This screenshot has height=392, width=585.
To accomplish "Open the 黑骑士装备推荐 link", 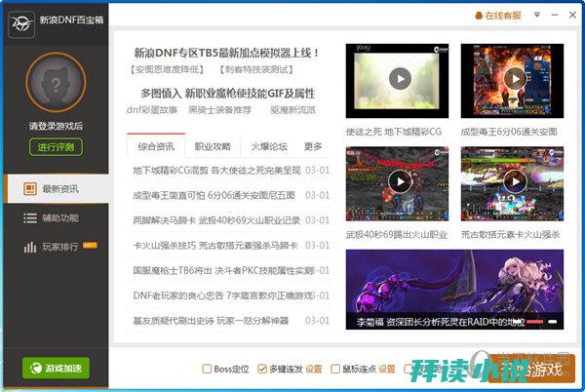I will pyautogui.click(x=219, y=110).
